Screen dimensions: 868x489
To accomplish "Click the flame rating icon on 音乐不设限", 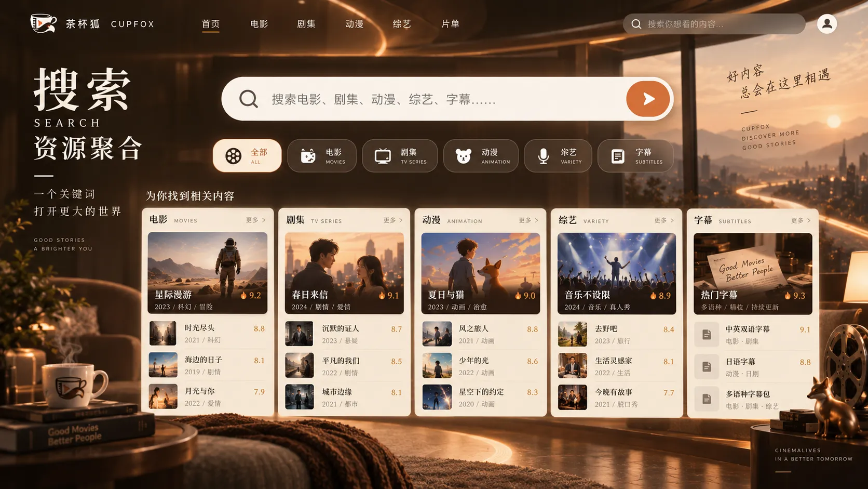I will pos(653,295).
